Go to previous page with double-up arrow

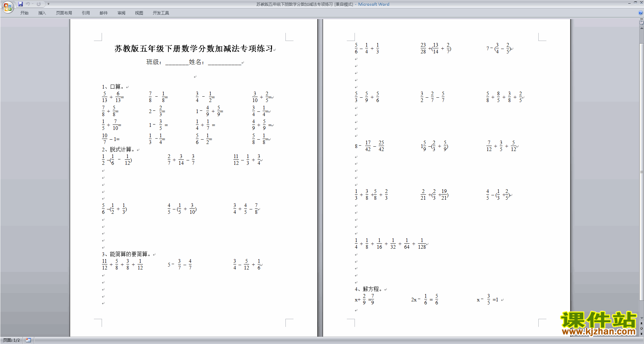pos(641,323)
